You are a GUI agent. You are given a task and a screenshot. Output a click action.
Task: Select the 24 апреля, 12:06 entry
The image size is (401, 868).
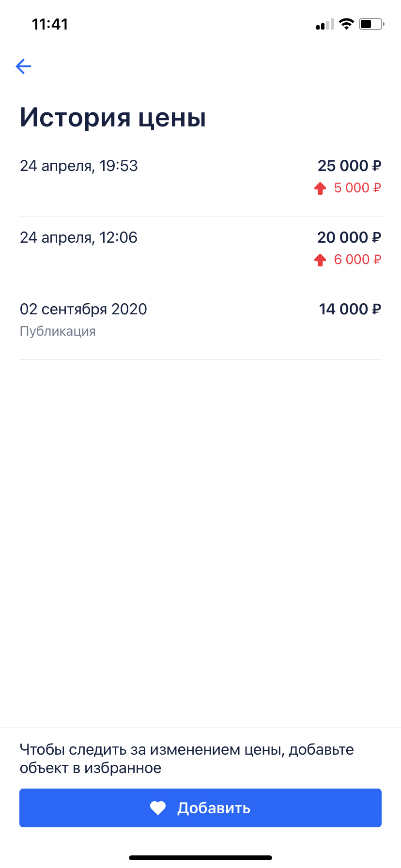pos(79,238)
